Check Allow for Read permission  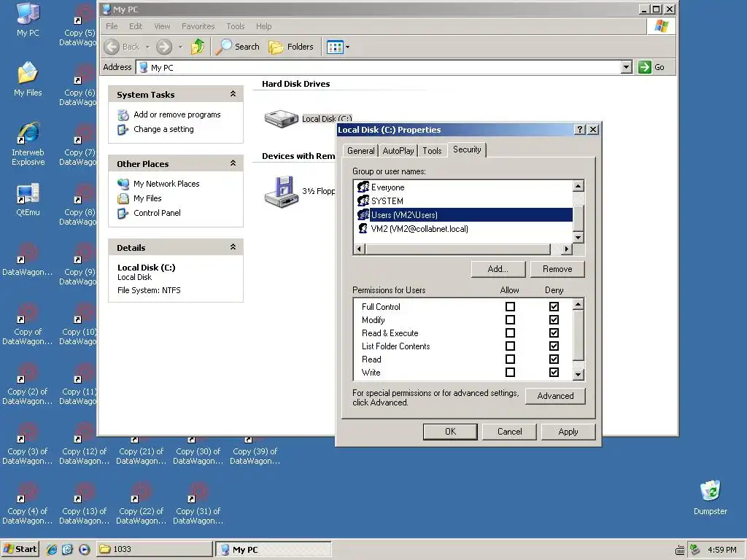click(x=510, y=359)
